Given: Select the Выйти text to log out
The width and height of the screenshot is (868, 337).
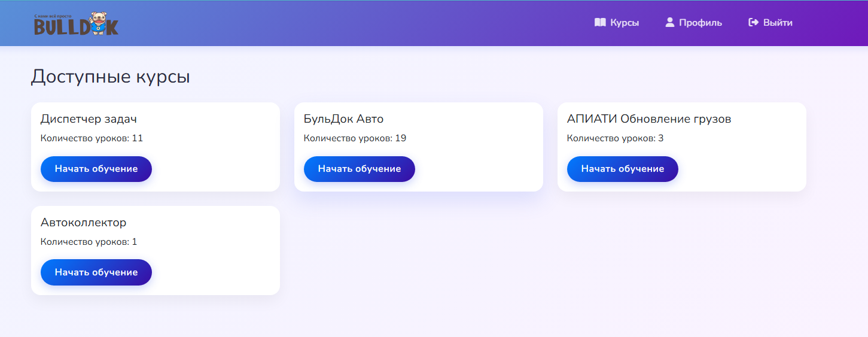Looking at the screenshot, I should 778,23.
